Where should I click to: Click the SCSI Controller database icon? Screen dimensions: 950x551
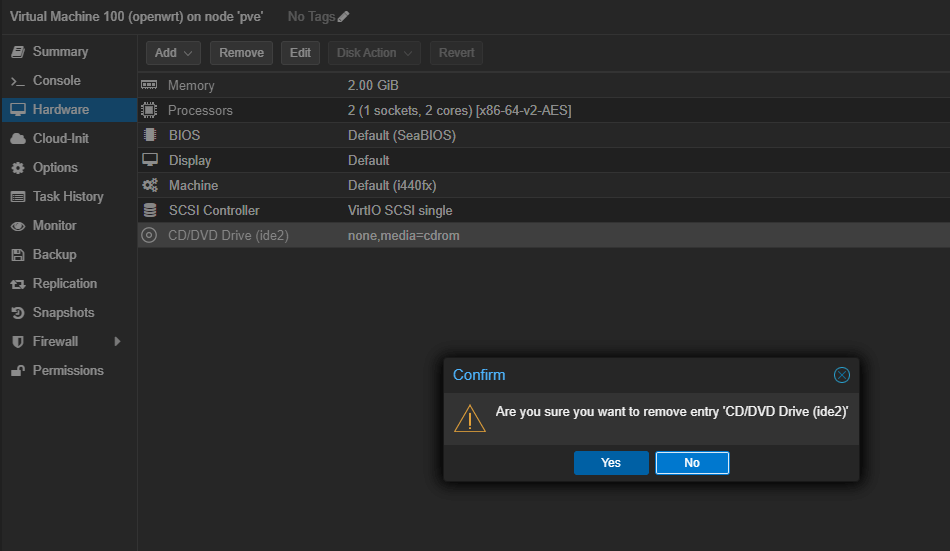[x=150, y=210]
